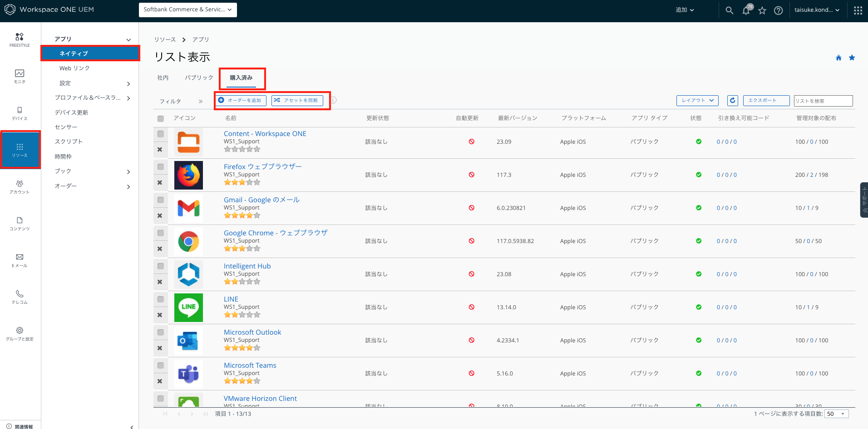Expand the オーダー submenu
The height and width of the screenshot is (429, 868).
(128, 187)
